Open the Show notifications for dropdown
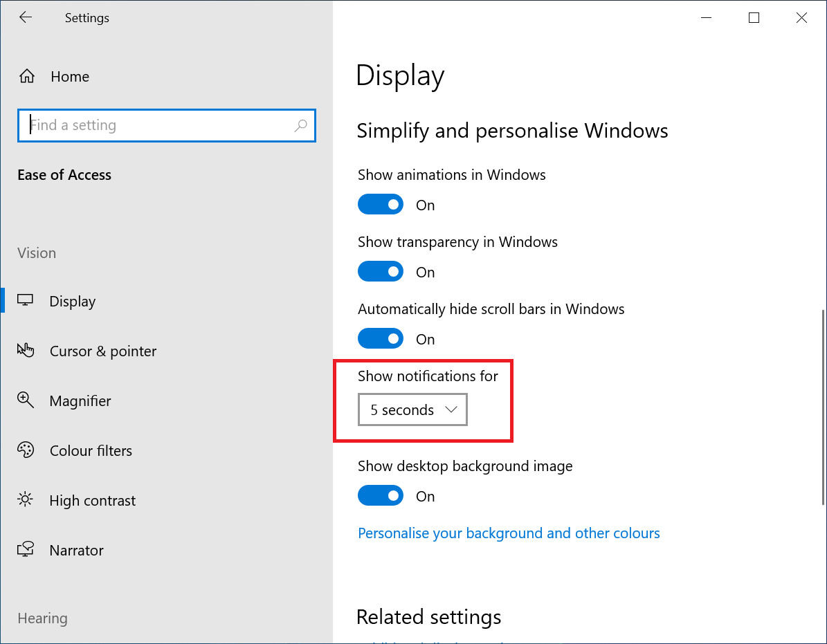Viewport: 827px width, 644px height. pos(412,409)
